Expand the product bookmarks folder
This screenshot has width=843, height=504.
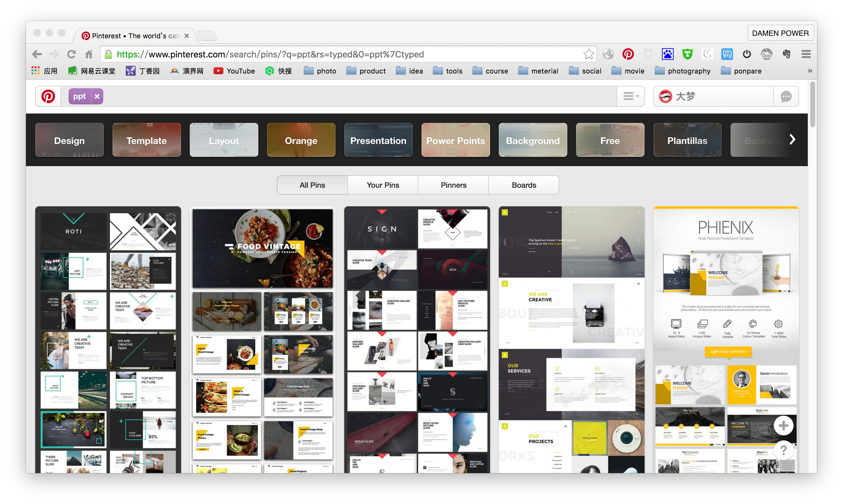pyautogui.click(x=366, y=71)
